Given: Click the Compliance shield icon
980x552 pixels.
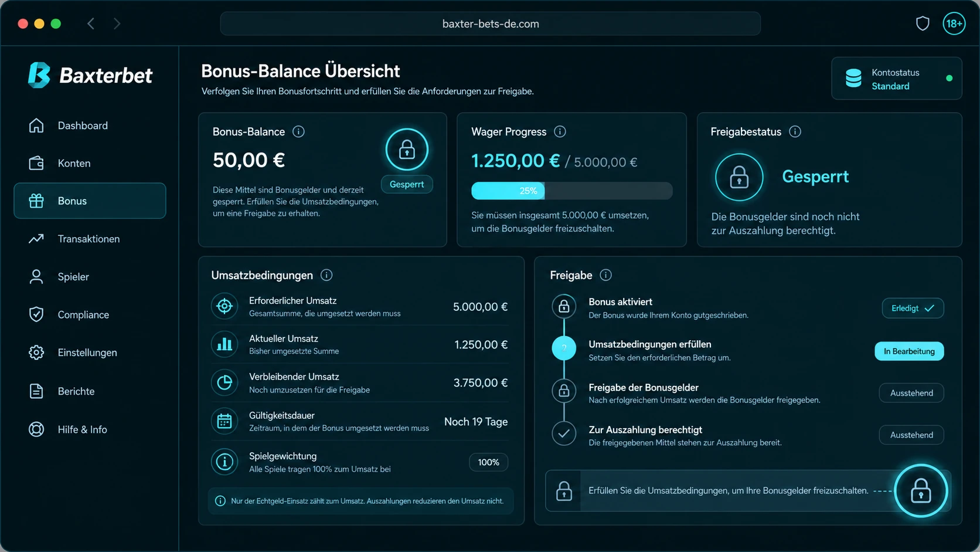Looking at the screenshot, I should point(36,314).
